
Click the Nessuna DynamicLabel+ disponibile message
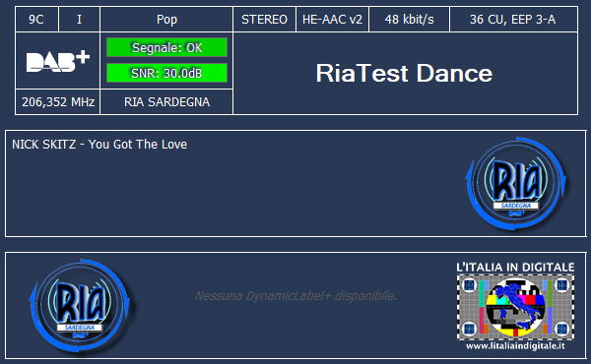tap(295, 296)
